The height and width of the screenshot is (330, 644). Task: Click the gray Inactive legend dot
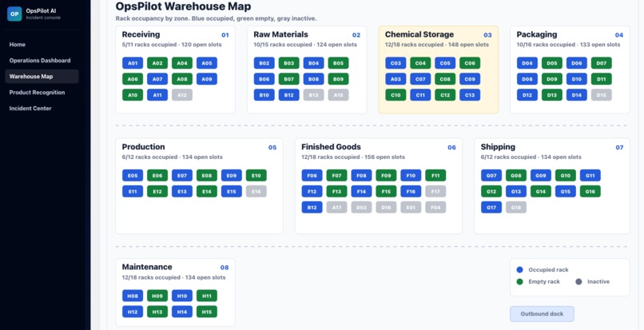click(x=578, y=282)
